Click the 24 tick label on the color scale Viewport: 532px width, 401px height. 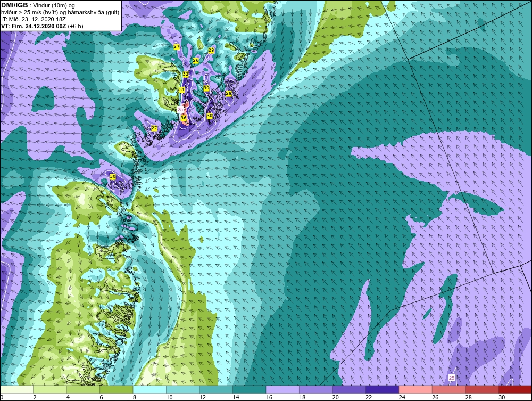click(x=402, y=397)
